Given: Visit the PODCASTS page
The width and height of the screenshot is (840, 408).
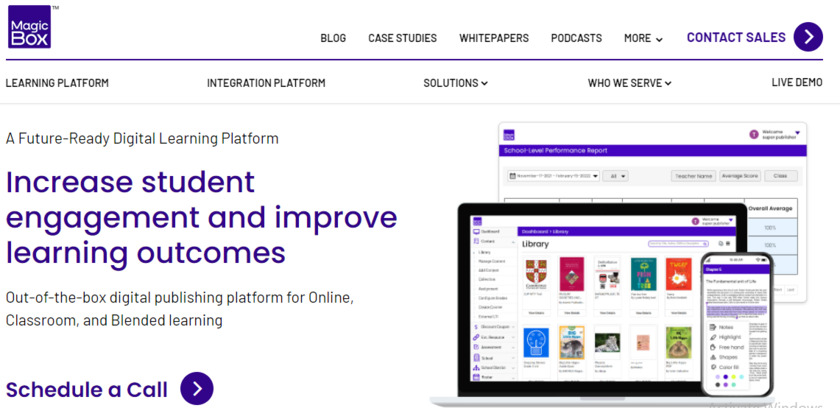Looking at the screenshot, I should click(x=576, y=38).
